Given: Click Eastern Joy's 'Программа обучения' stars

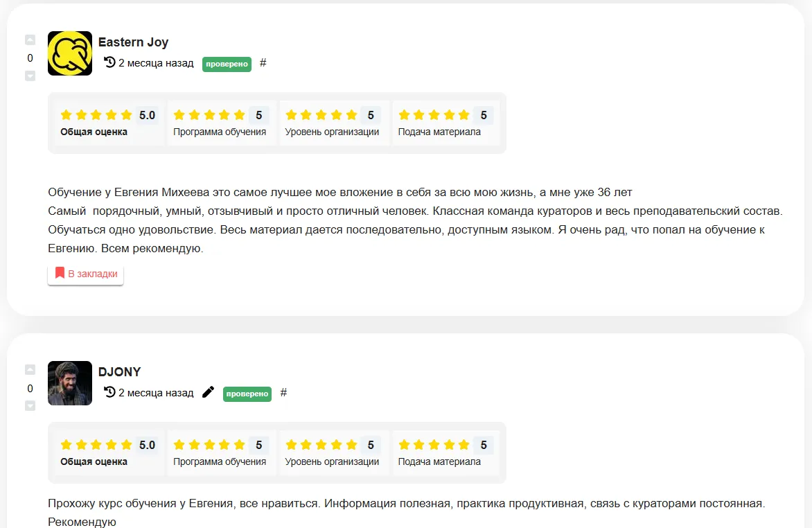Looking at the screenshot, I should click(209, 115).
